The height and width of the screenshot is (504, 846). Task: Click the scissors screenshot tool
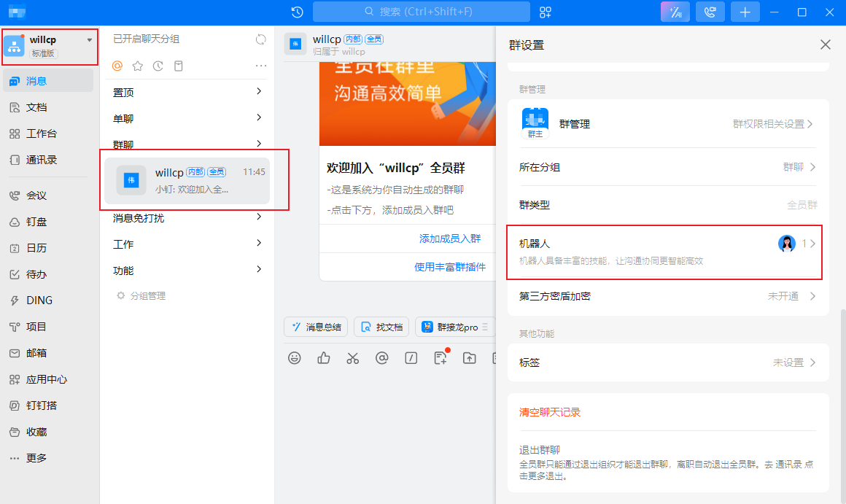[353, 358]
